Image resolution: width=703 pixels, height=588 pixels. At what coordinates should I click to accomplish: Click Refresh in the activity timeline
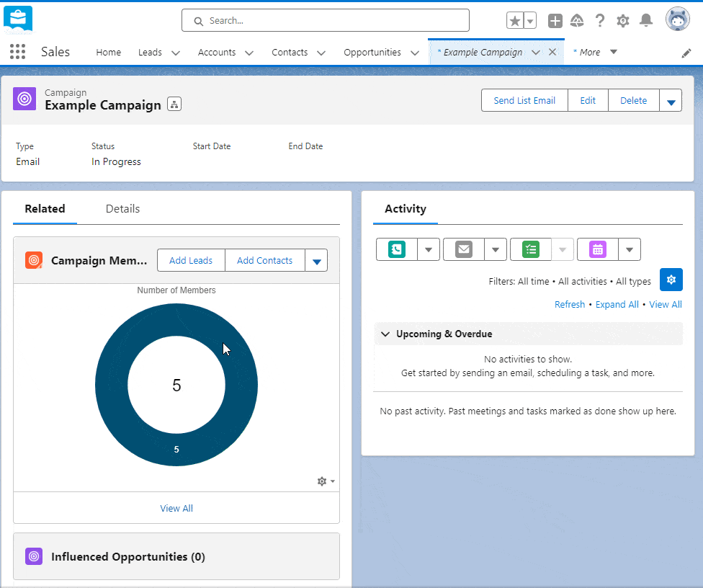pos(570,304)
